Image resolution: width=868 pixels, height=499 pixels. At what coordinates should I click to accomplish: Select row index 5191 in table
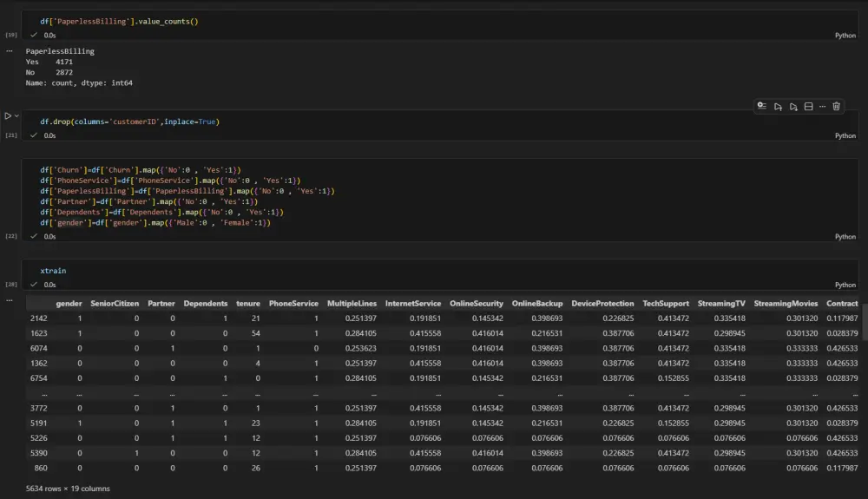[39, 423]
